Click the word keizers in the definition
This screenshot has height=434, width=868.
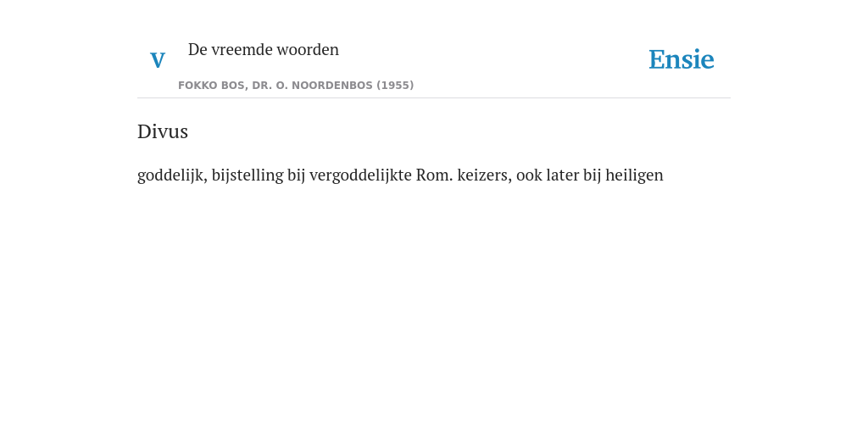(484, 175)
